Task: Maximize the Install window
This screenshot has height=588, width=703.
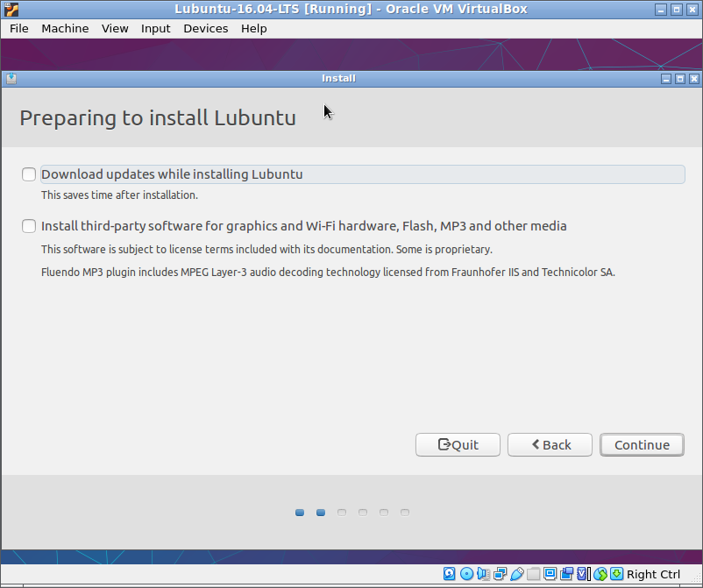Action: 680,79
